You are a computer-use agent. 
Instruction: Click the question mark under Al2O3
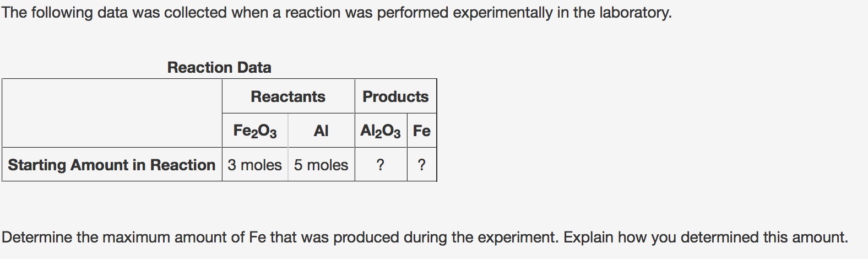tap(381, 165)
